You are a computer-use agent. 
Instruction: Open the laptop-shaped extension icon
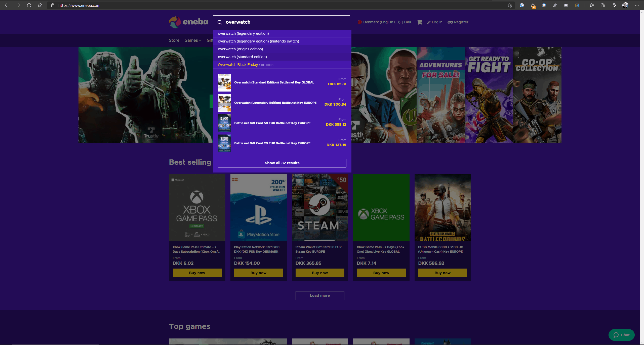tap(566, 5)
